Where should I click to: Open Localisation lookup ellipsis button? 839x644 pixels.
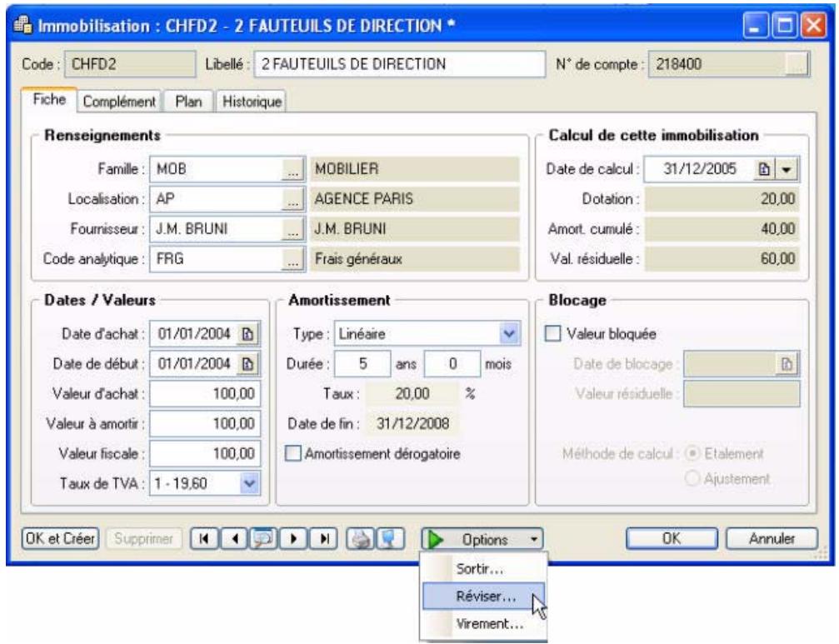coord(293,199)
